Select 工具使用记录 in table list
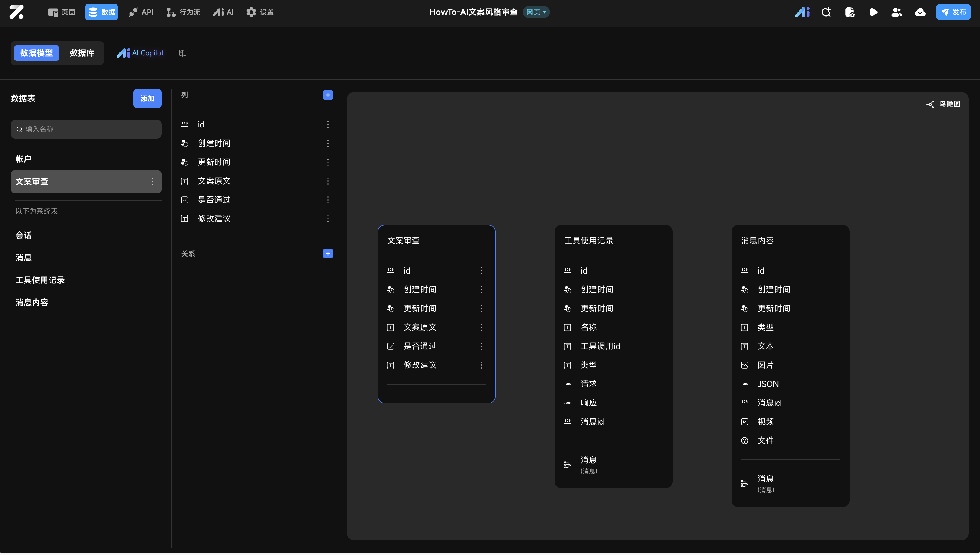 (x=40, y=280)
